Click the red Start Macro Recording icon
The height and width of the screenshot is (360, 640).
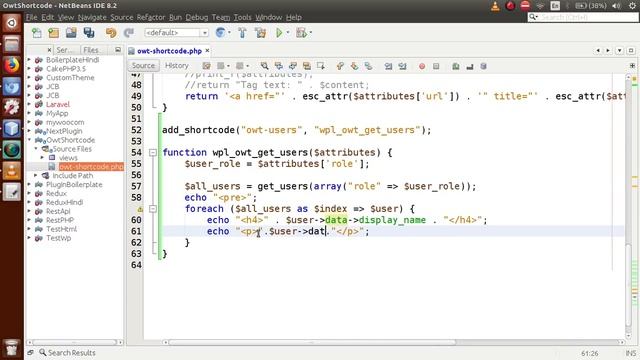pyautogui.click(x=422, y=66)
